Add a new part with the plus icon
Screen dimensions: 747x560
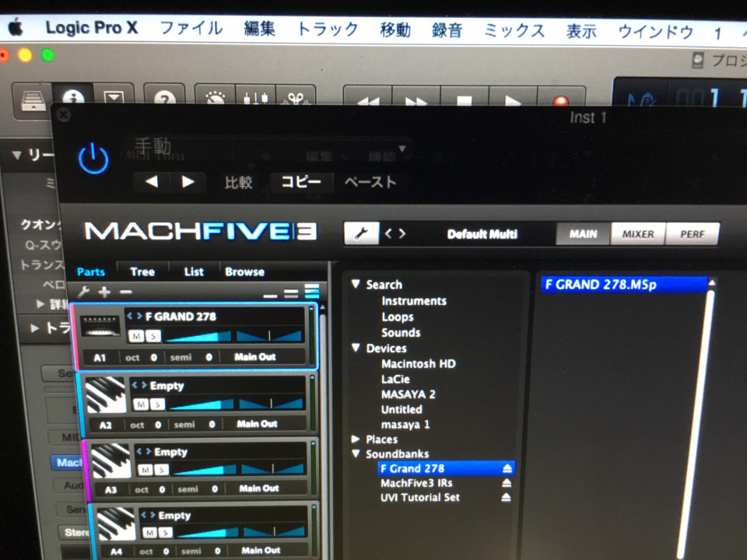(104, 292)
